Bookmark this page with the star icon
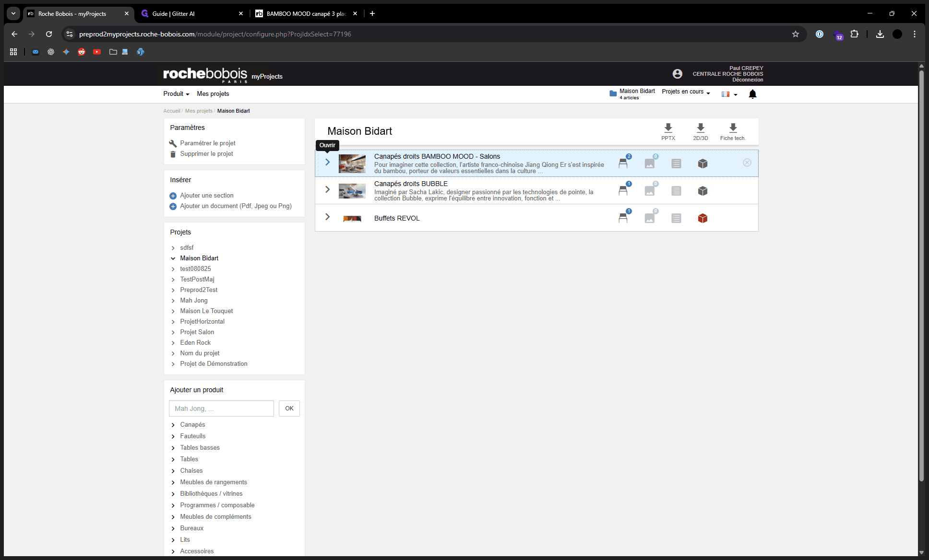 click(796, 34)
